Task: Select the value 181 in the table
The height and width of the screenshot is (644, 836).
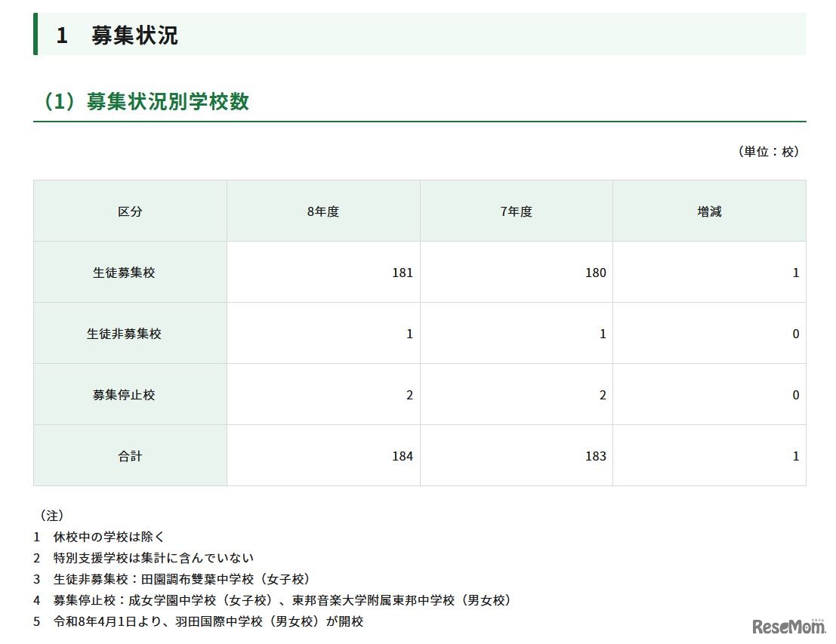Action: coord(403,272)
